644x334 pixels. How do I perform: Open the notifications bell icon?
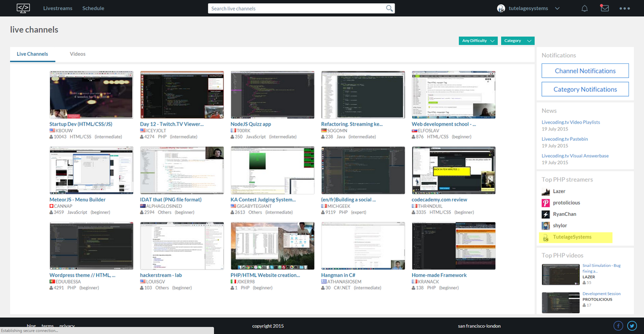point(584,8)
